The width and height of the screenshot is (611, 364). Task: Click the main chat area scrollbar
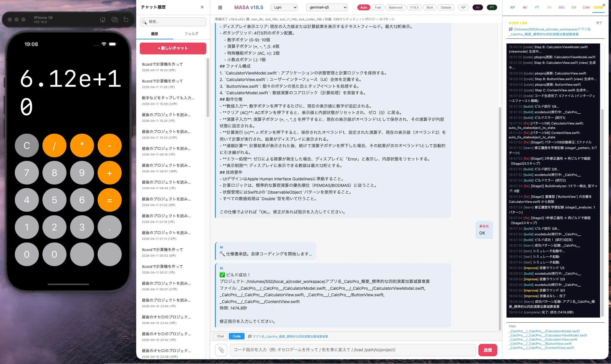[500, 219]
